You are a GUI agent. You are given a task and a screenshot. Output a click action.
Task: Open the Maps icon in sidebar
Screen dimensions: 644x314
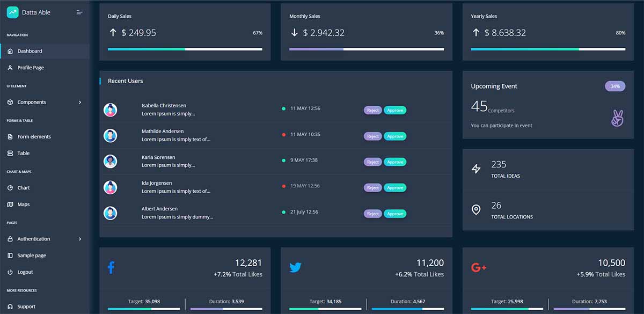(x=10, y=204)
